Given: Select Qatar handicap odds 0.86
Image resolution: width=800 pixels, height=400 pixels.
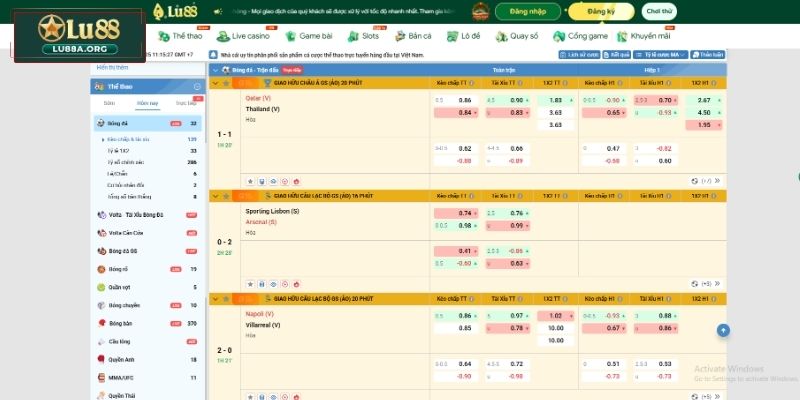Looking at the screenshot, I should [465, 101].
